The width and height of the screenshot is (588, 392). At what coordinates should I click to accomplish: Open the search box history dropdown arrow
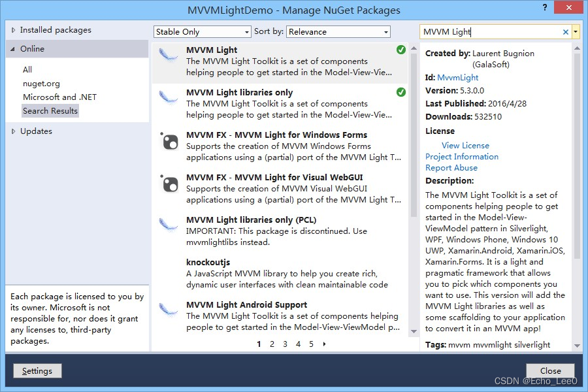click(x=576, y=32)
